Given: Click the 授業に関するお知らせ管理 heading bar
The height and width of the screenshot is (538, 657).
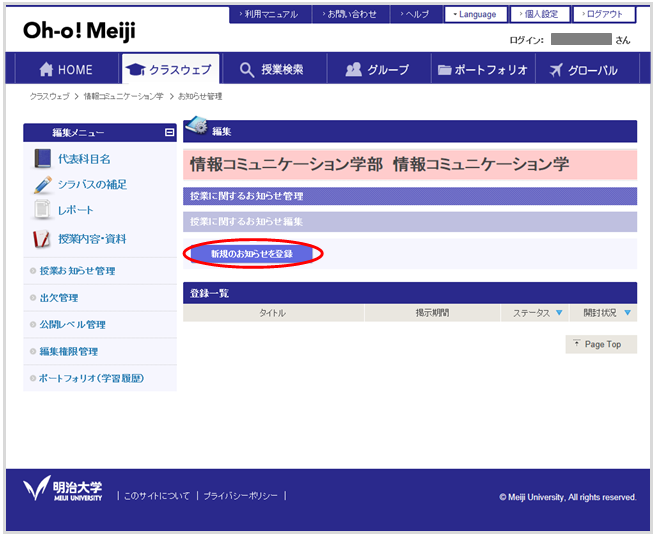Looking at the screenshot, I should click(410, 196).
